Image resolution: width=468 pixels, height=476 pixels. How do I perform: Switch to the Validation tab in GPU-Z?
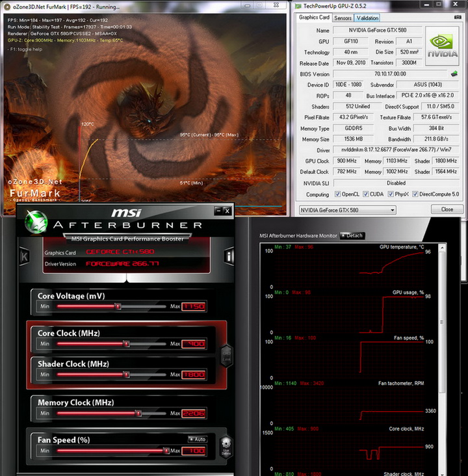tap(367, 18)
